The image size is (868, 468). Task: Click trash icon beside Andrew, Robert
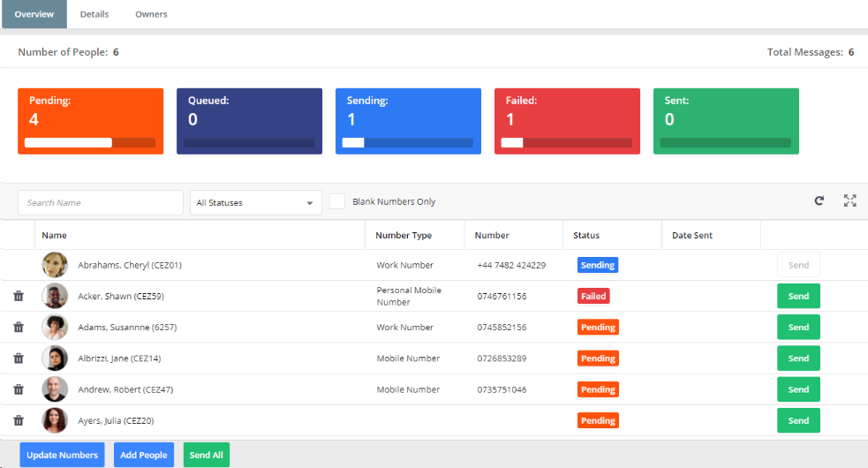coord(19,389)
